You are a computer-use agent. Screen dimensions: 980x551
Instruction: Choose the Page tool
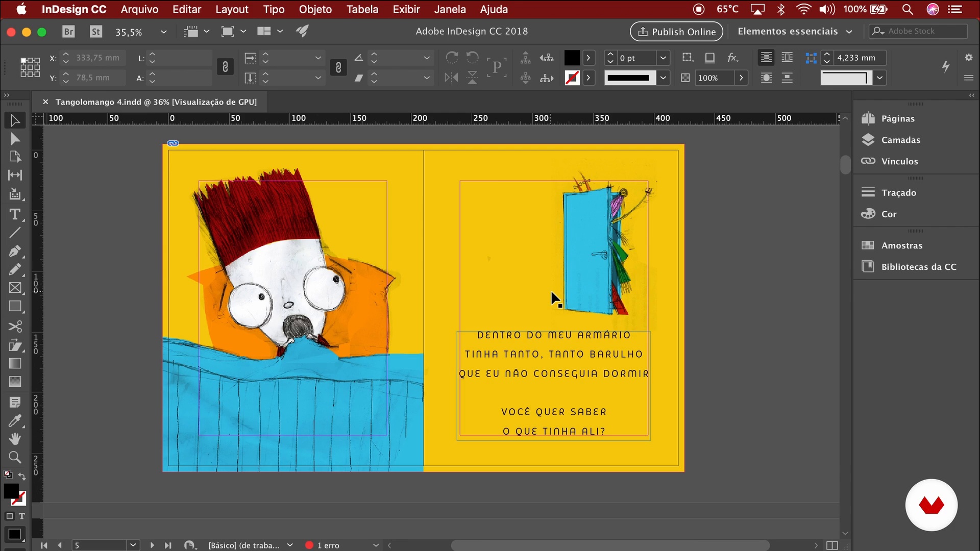(x=15, y=157)
